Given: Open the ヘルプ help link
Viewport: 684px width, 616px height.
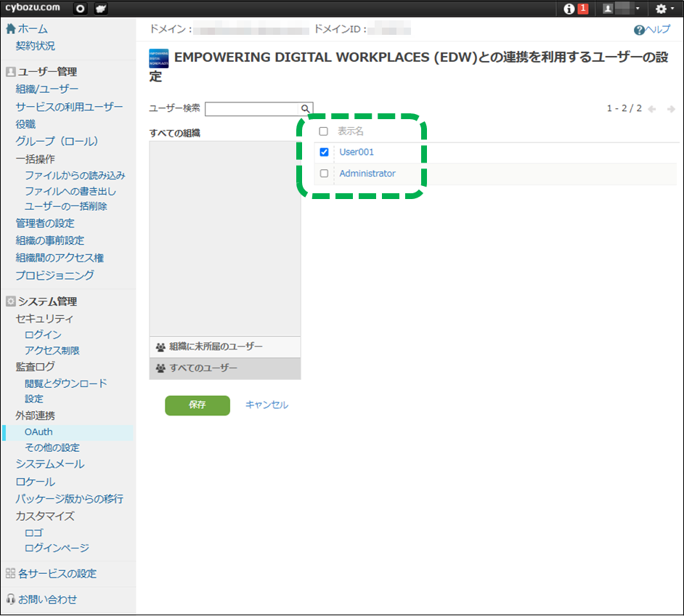Looking at the screenshot, I should pos(652,30).
